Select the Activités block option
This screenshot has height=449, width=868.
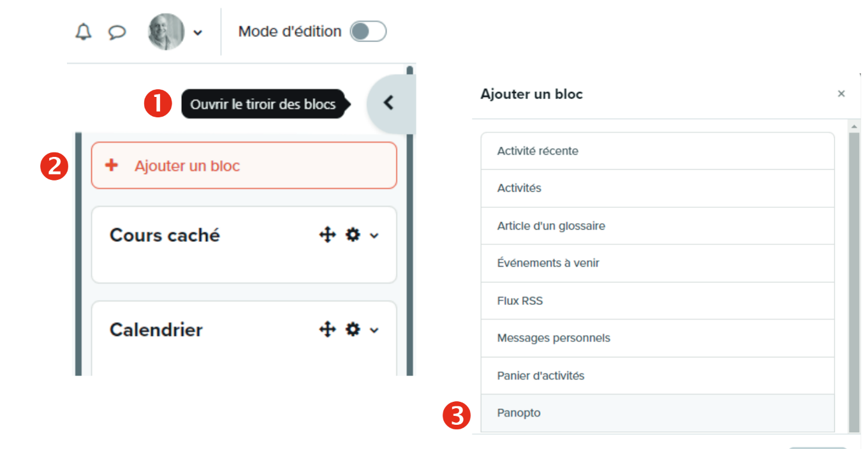[657, 188]
